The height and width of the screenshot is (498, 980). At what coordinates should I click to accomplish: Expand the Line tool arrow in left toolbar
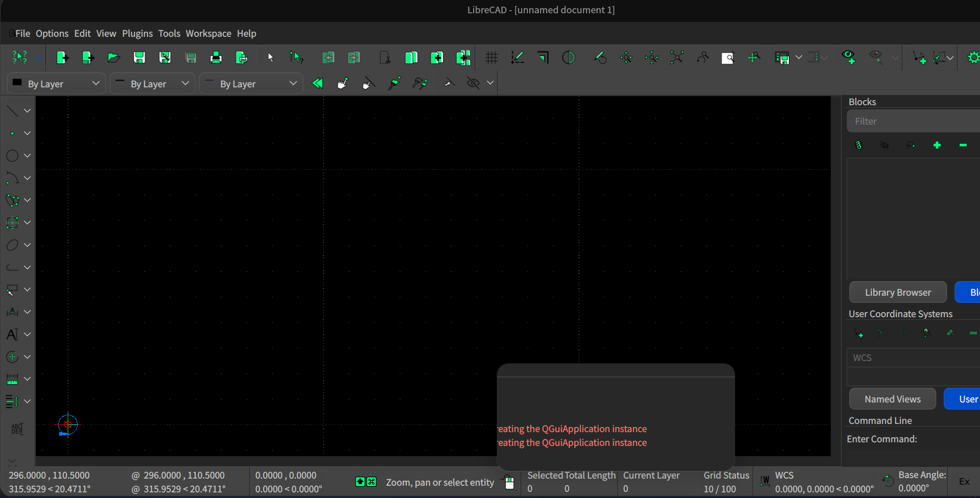[28, 110]
